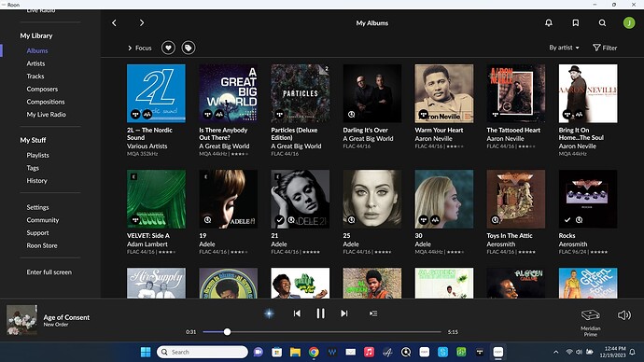Click the Filter button
The width and height of the screenshot is (644, 362).
605,48
